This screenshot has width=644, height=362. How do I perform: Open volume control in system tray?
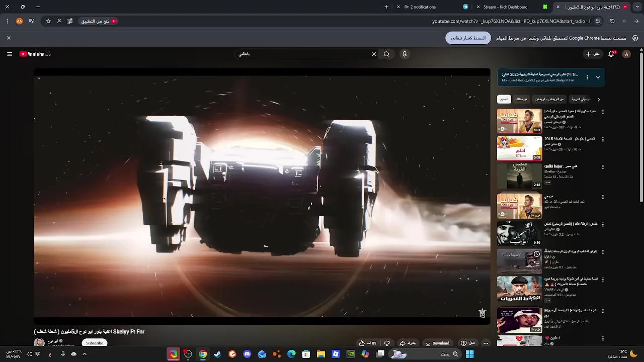coord(29,354)
